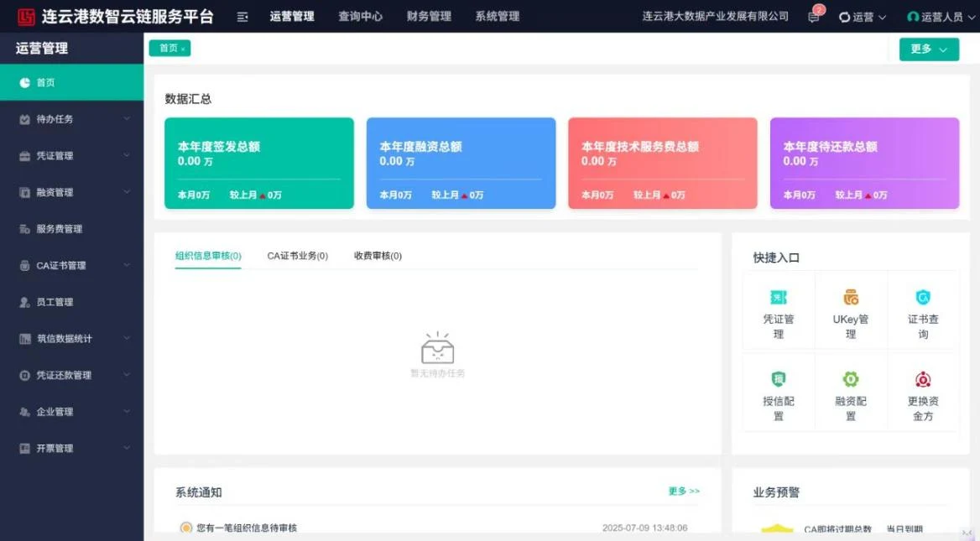Click the 系统通知 heading
This screenshot has width=980, height=541.
coord(199,492)
